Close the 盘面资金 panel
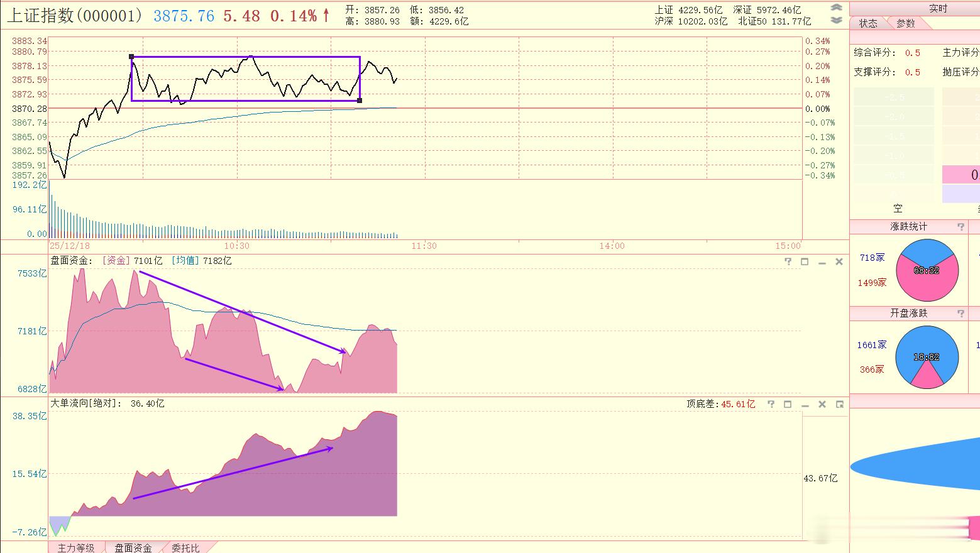This screenshot has width=980, height=553. (x=839, y=261)
